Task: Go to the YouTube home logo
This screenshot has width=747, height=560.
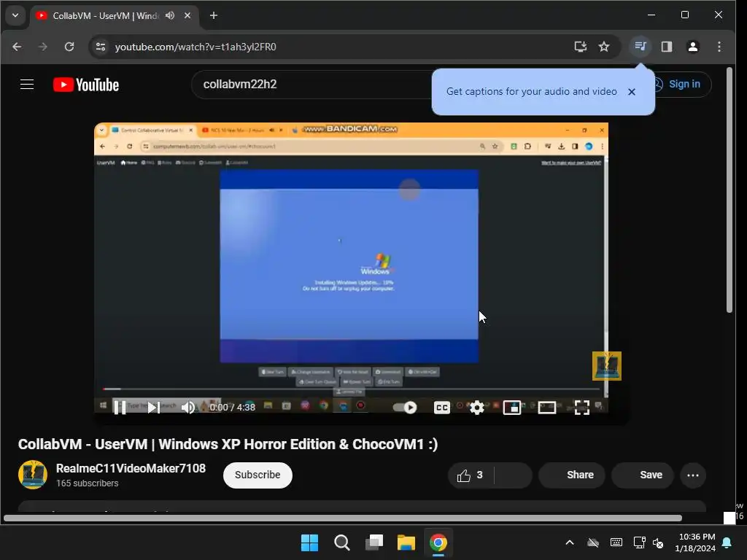Action: (86, 85)
